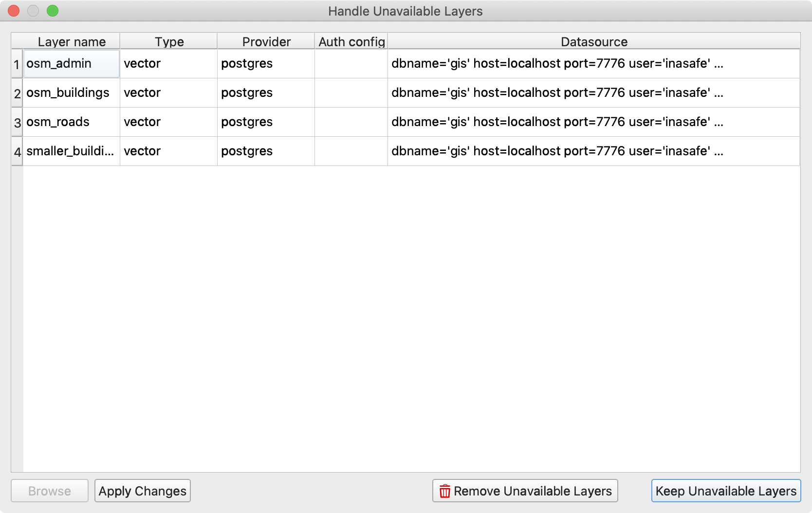Click the datasource cell for osm_admin
The height and width of the screenshot is (513, 812).
[593, 64]
